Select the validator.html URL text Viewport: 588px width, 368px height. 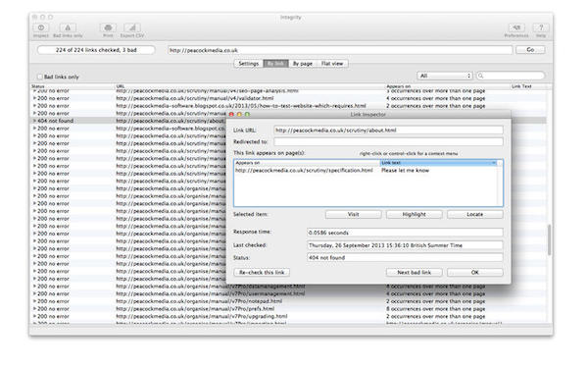click(x=195, y=98)
